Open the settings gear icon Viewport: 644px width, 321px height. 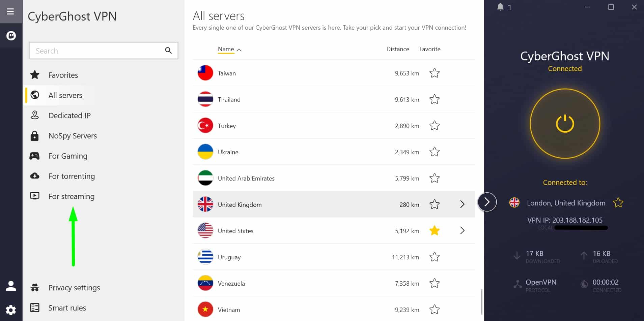coord(11,310)
